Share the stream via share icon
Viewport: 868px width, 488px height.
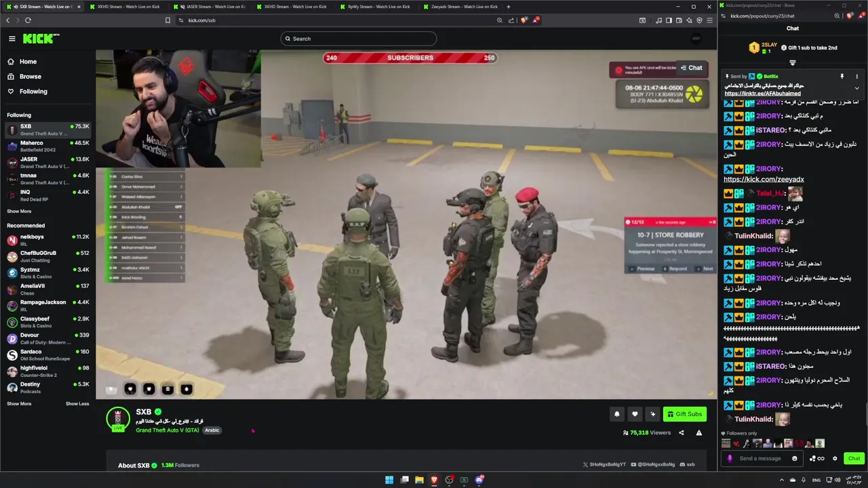point(682,432)
